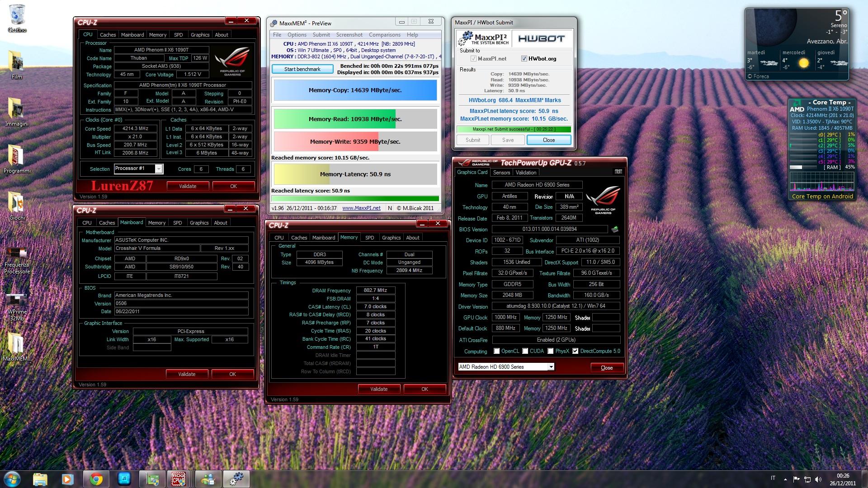Launch Windows Media Player from the taskbar
The width and height of the screenshot is (868, 488).
coord(68,479)
